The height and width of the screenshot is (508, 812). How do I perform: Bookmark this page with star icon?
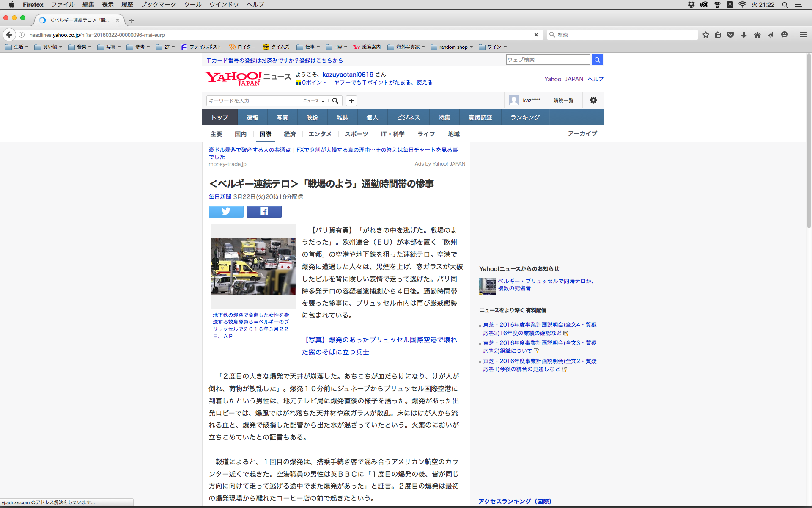(705, 35)
